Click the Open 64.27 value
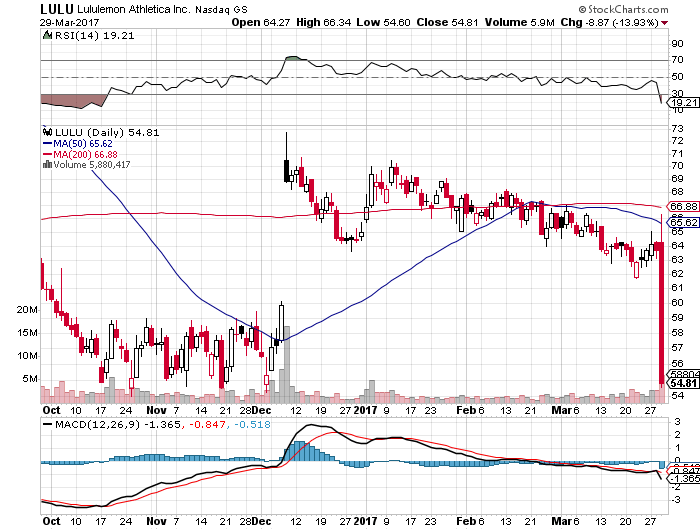This screenshot has height=530, width=700. pos(261,22)
